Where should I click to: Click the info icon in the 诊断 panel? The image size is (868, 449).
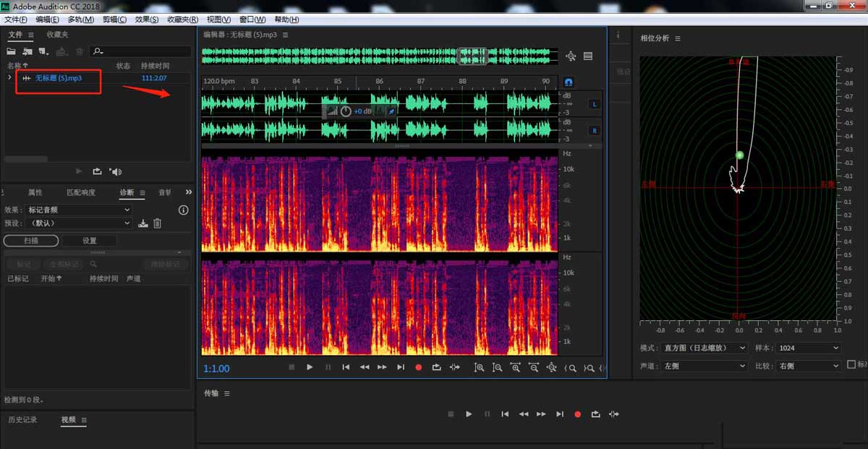coord(183,210)
